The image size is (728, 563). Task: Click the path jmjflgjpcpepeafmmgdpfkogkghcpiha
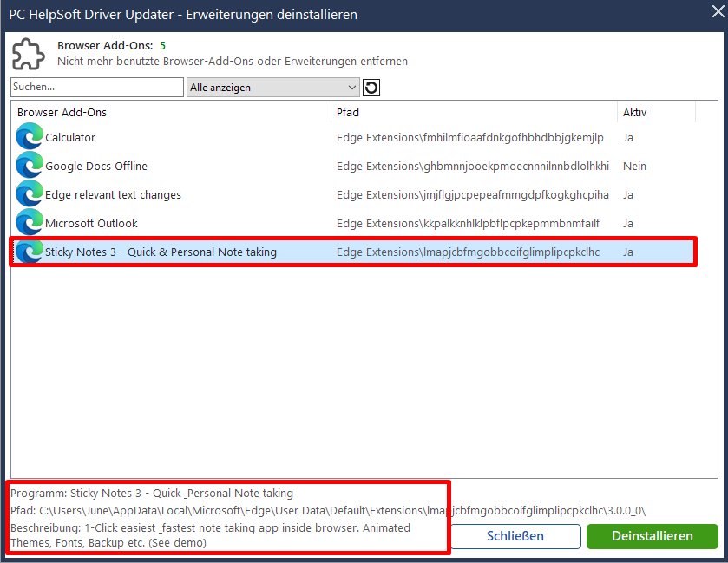473,195
